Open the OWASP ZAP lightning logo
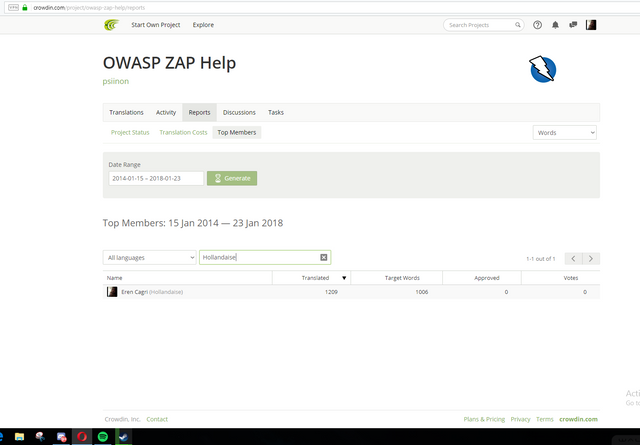 tap(542, 69)
